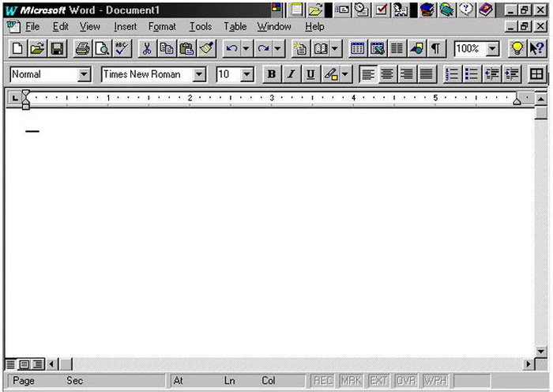
Task: Click the center alignment button
Action: coord(387,74)
